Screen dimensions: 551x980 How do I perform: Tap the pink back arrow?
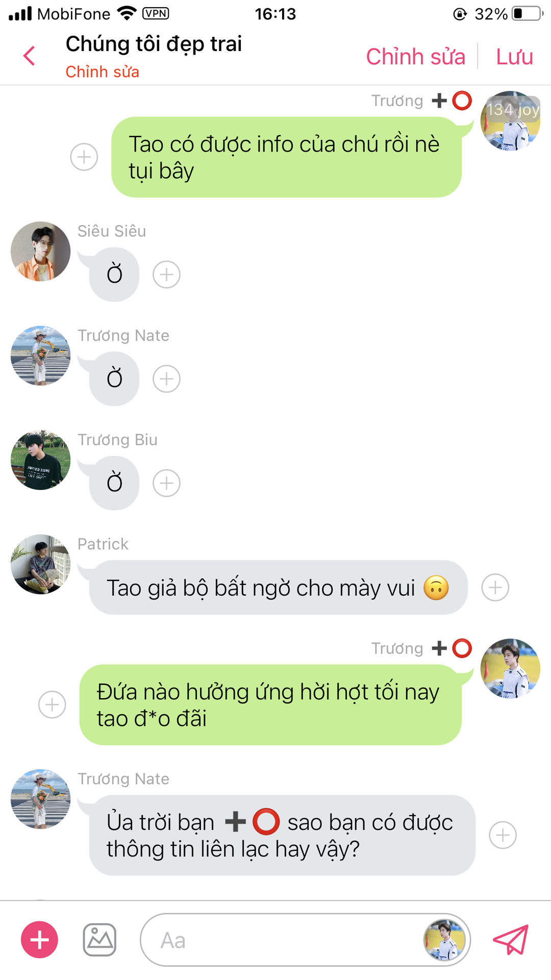[x=30, y=56]
